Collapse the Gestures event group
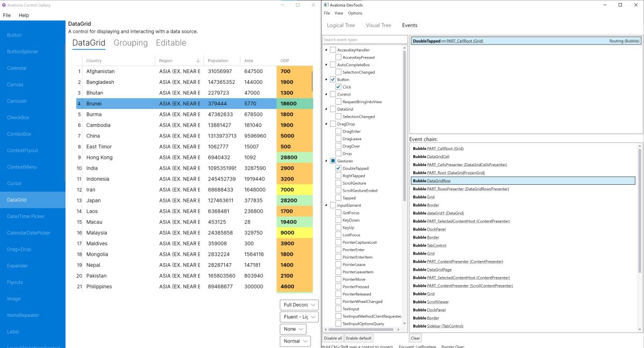Image resolution: width=644 pixels, height=348 pixels. pyautogui.click(x=326, y=161)
